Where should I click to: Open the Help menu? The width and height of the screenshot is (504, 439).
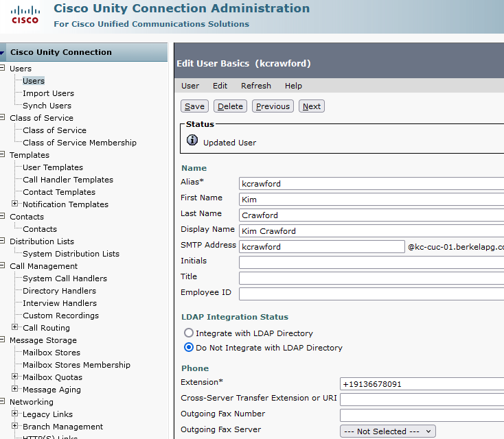click(293, 86)
